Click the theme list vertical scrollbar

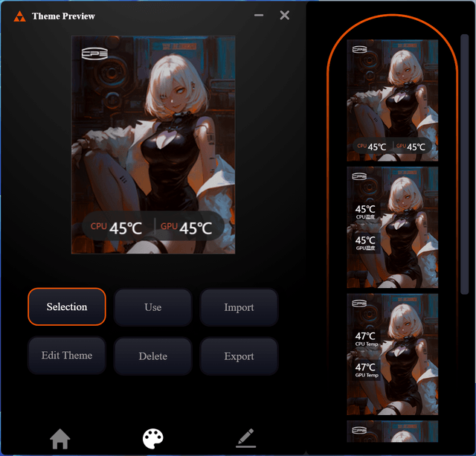coord(464,164)
